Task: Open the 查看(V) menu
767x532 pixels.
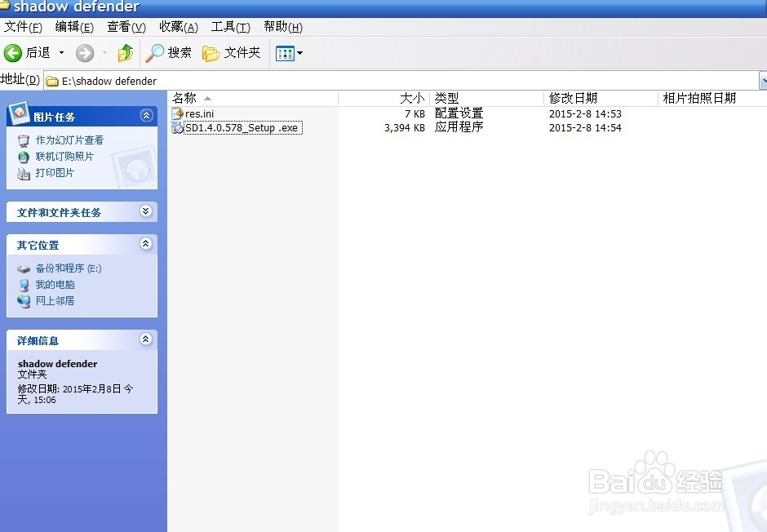Action: 126,27
